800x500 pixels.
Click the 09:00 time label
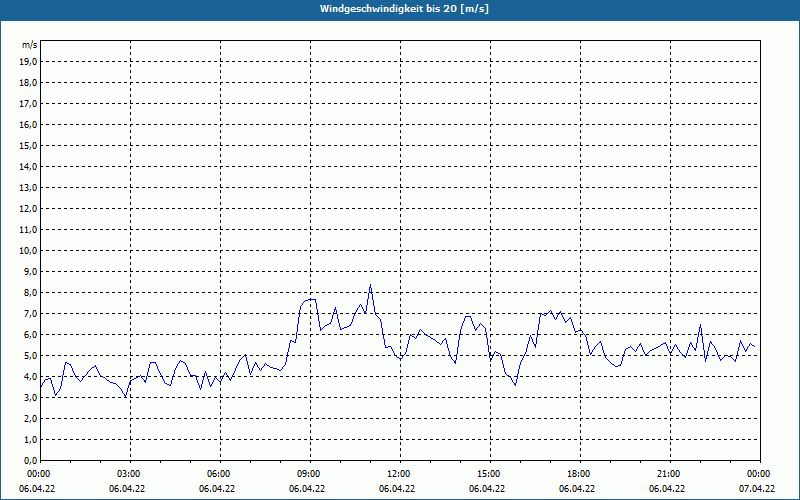310,474
